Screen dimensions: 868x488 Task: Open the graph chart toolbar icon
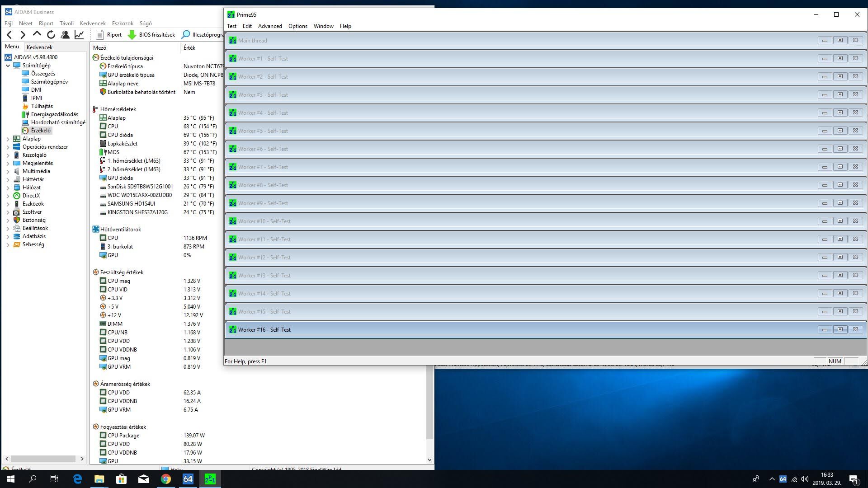tap(79, 34)
